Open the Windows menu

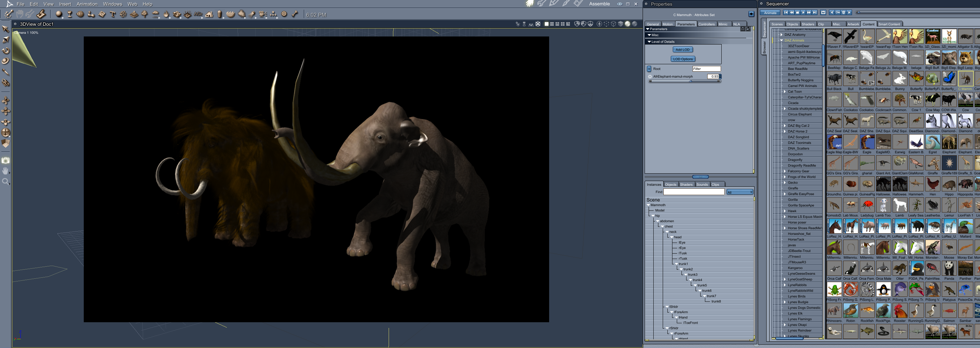(x=113, y=4)
